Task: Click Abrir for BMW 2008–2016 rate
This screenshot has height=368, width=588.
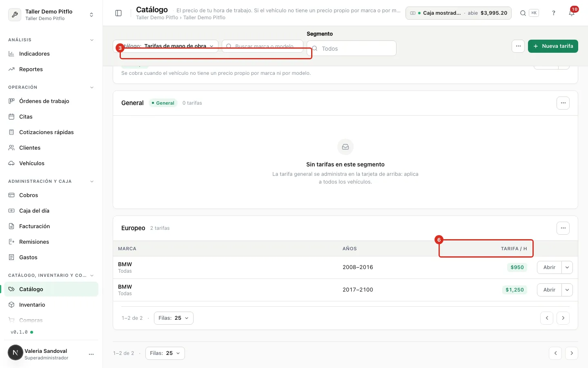Action: click(549, 267)
